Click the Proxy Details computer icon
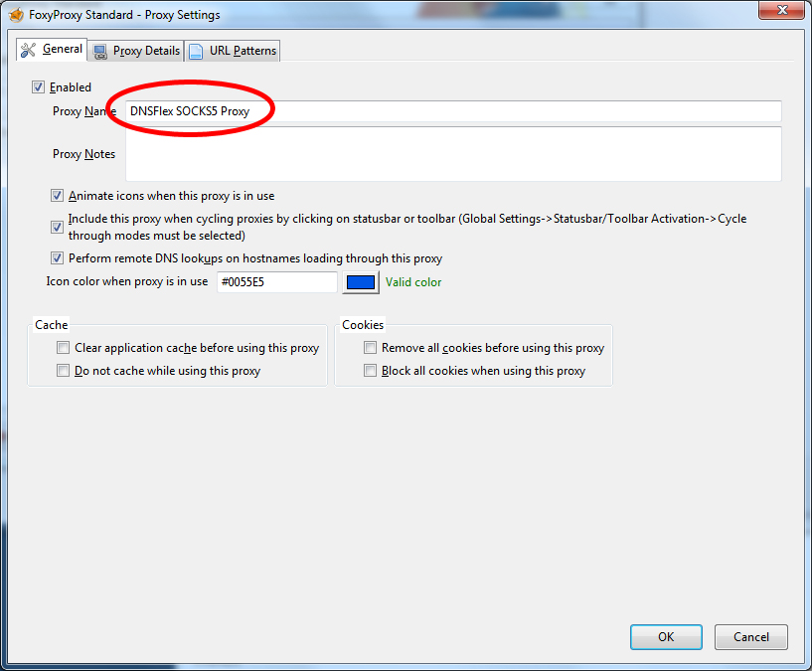 (100, 52)
